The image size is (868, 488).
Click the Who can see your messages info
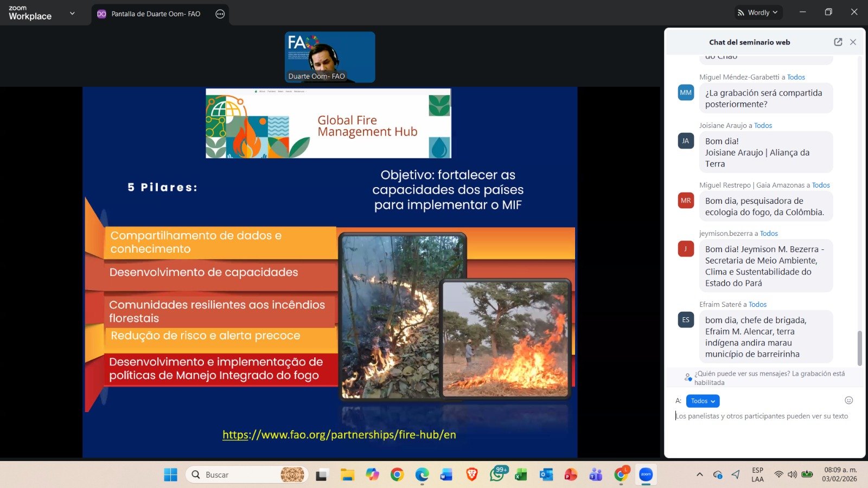(765, 377)
